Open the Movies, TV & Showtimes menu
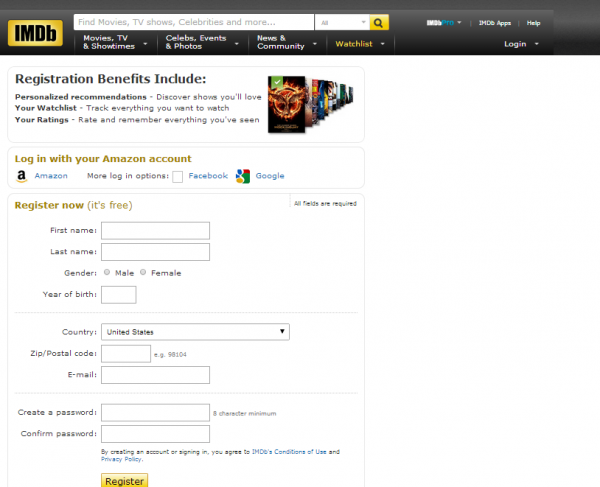 point(115,42)
